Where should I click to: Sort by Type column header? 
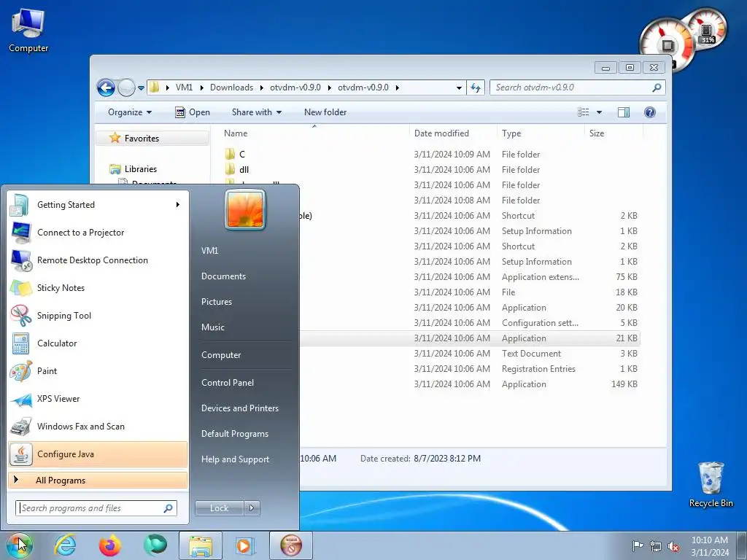click(541, 133)
